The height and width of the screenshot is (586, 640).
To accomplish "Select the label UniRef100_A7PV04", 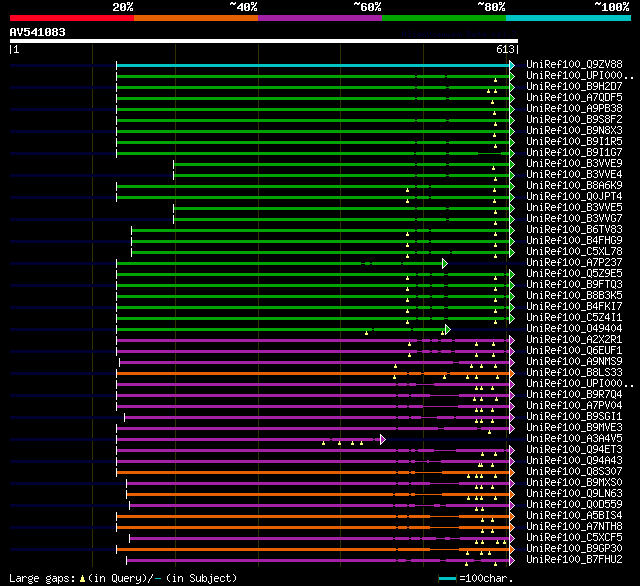I will coord(574,406).
